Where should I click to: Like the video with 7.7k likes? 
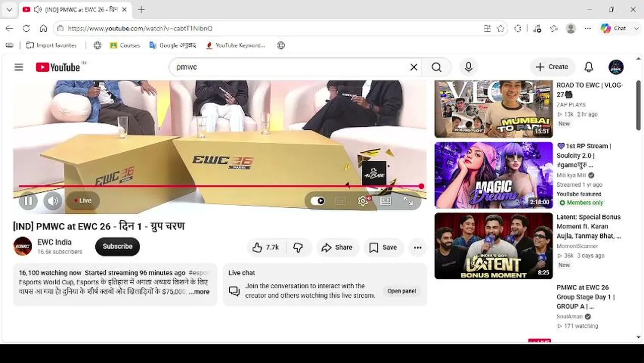coord(266,248)
